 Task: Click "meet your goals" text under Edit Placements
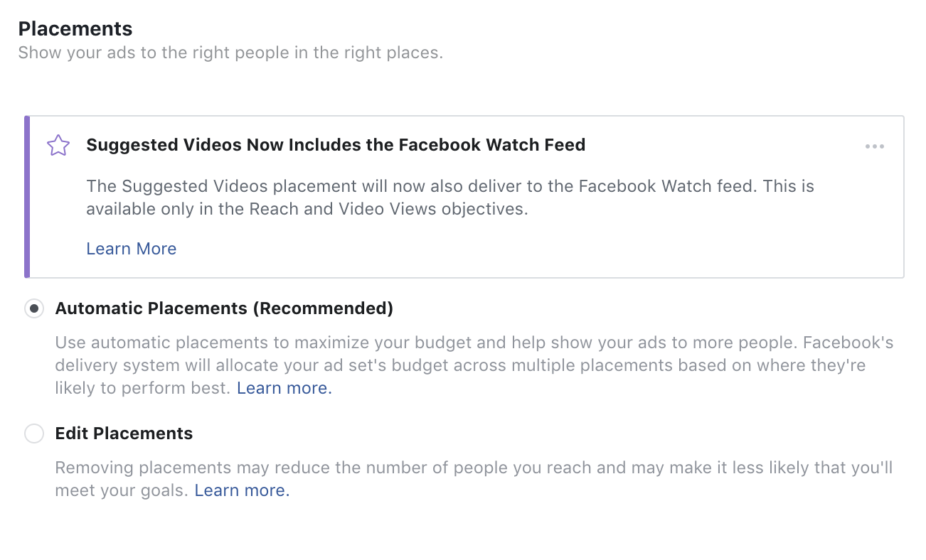tap(121, 490)
